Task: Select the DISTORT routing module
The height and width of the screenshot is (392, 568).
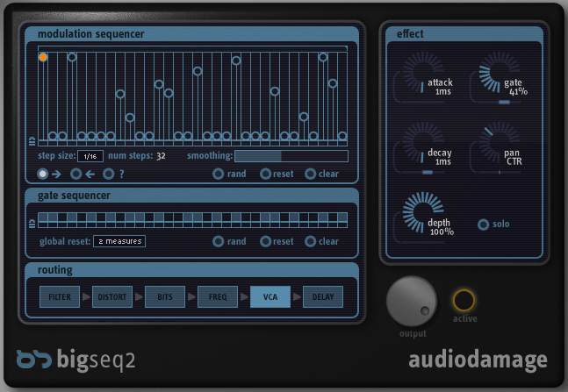Action: click(112, 296)
